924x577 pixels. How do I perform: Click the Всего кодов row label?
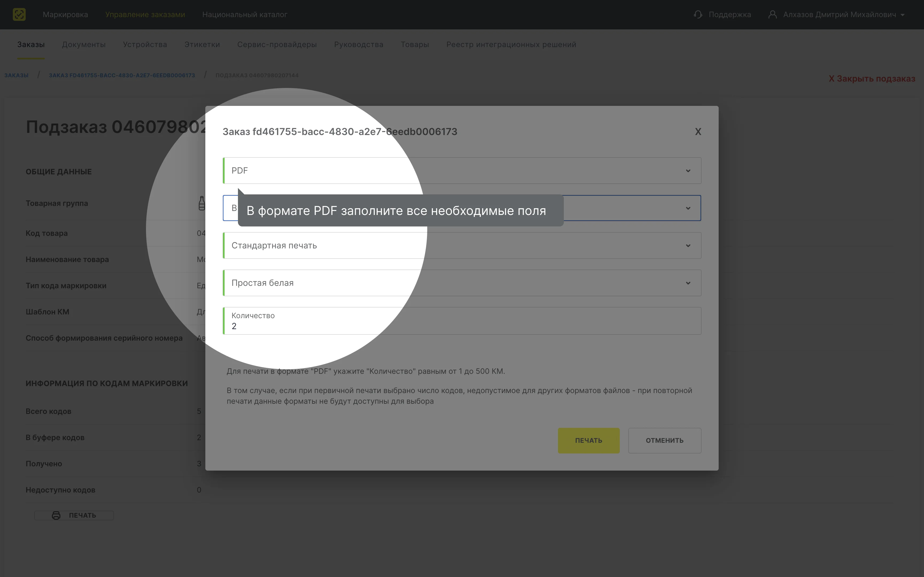click(48, 411)
